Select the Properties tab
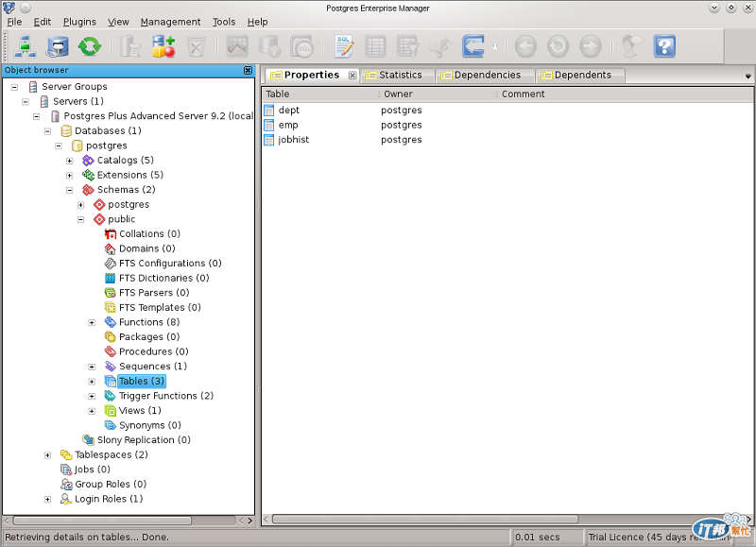756x547 pixels. pyautogui.click(x=312, y=76)
